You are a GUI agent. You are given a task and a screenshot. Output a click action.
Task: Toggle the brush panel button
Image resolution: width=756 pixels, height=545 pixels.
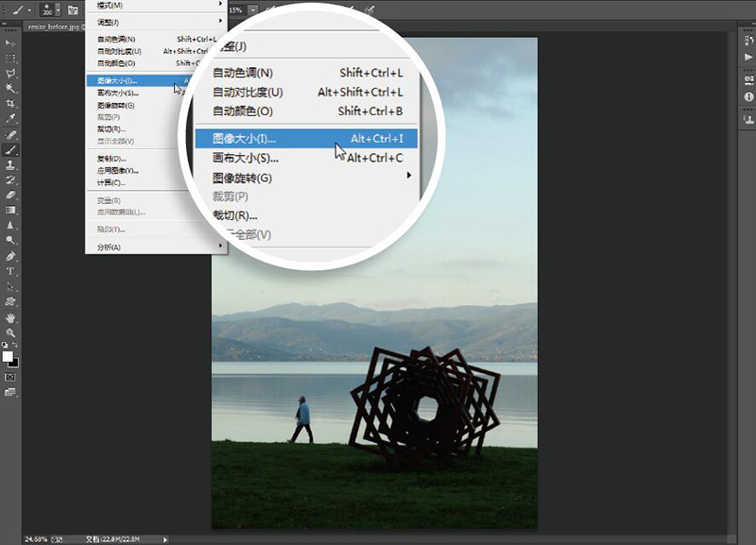tap(73, 9)
